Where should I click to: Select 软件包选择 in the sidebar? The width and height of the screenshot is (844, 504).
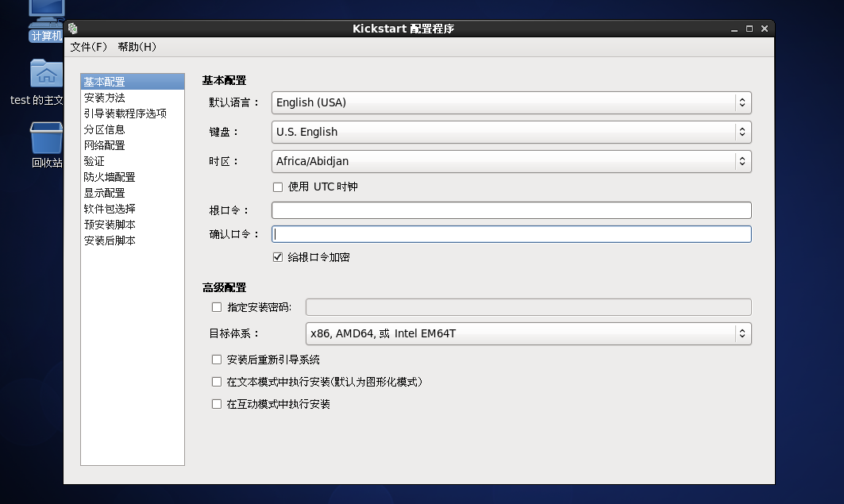pyautogui.click(x=133, y=209)
